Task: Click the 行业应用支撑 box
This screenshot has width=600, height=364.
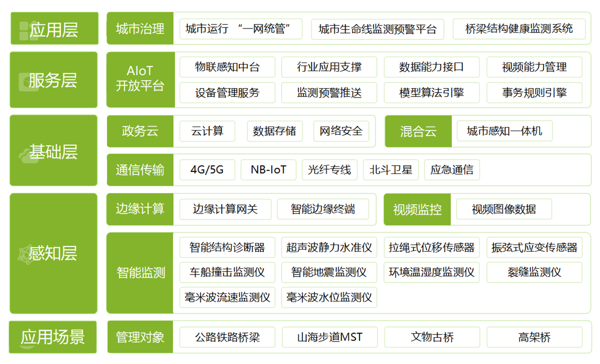Action: (329, 67)
